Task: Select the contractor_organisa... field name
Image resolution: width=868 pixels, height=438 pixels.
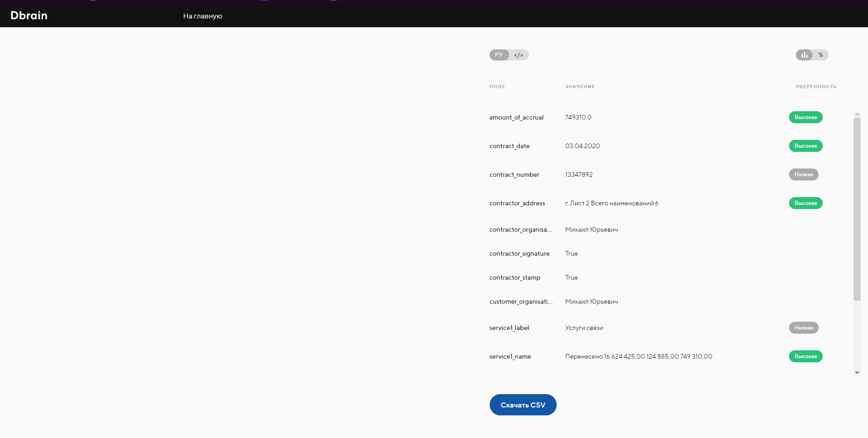Action: point(521,230)
